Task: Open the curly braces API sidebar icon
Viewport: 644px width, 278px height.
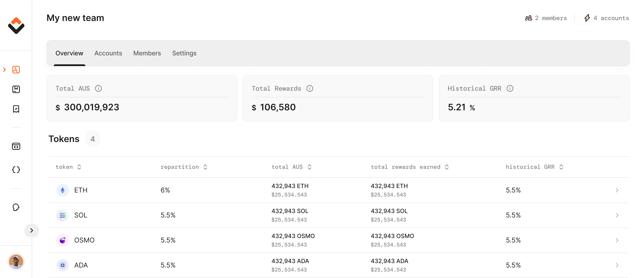Action: [x=16, y=170]
